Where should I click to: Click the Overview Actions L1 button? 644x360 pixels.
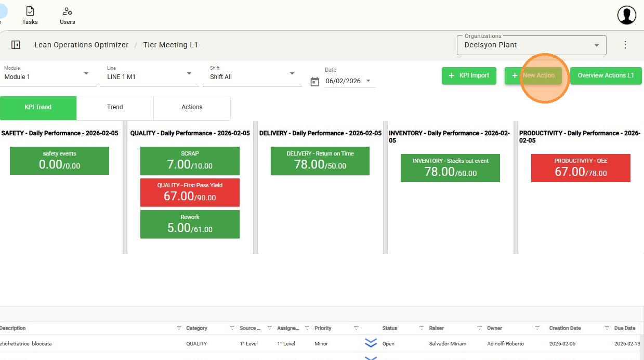606,75
